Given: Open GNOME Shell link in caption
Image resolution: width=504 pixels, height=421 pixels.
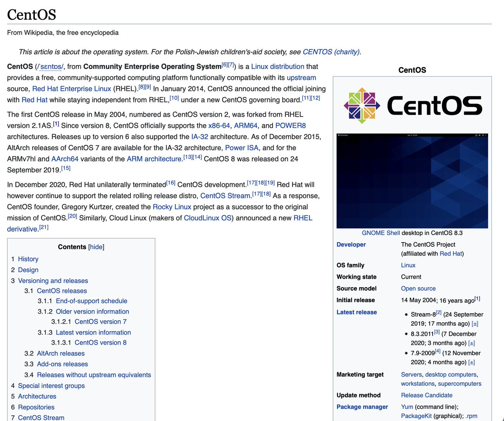Looking at the screenshot, I should pyautogui.click(x=381, y=233).
